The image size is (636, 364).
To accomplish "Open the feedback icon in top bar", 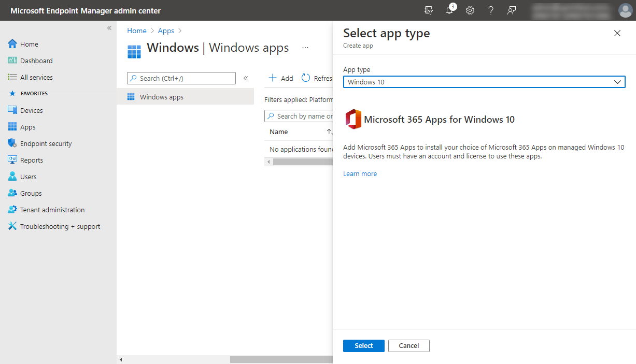I will [x=512, y=10].
